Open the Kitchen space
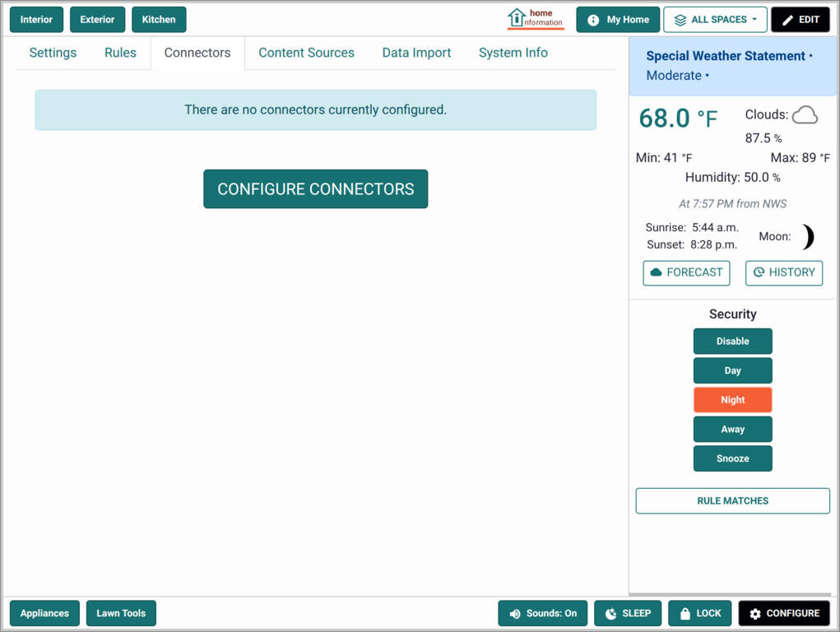 pyautogui.click(x=159, y=19)
